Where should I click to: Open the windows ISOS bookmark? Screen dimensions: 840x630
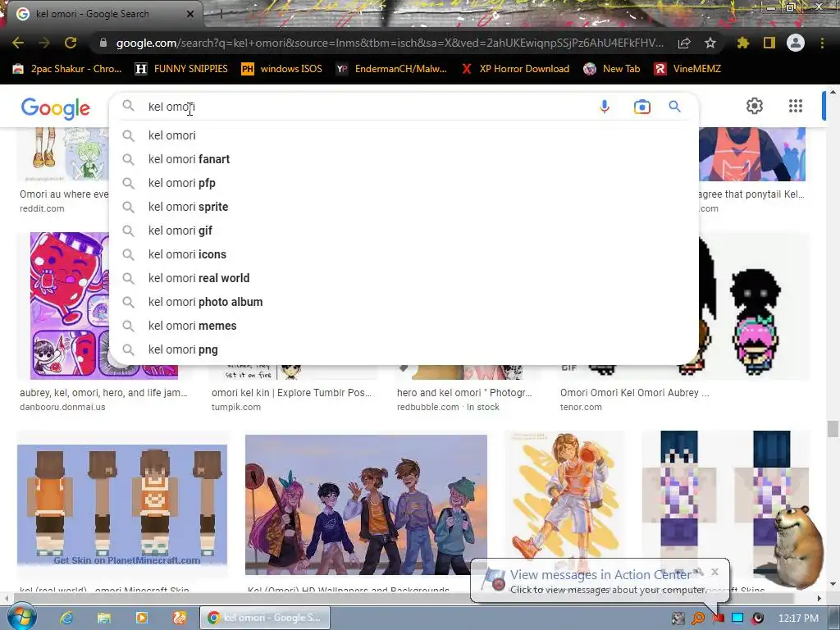pyautogui.click(x=282, y=69)
